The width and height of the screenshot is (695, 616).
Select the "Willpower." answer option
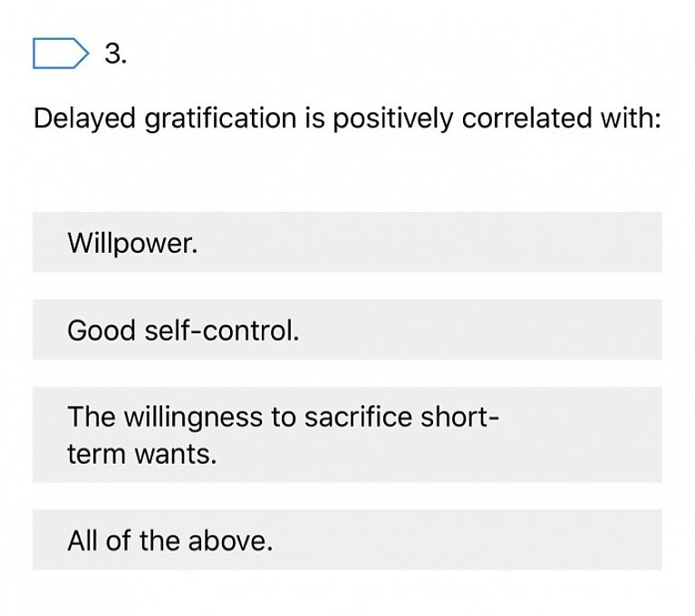pyautogui.click(x=347, y=243)
